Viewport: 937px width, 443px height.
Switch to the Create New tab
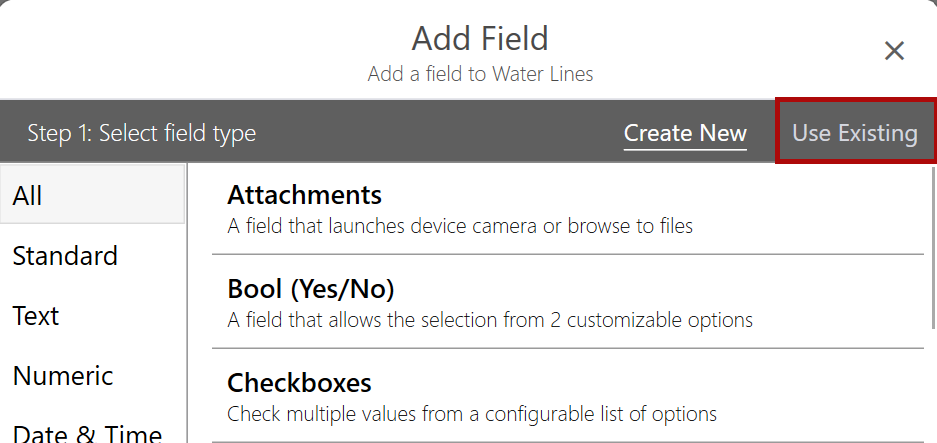tap(685, 133)
